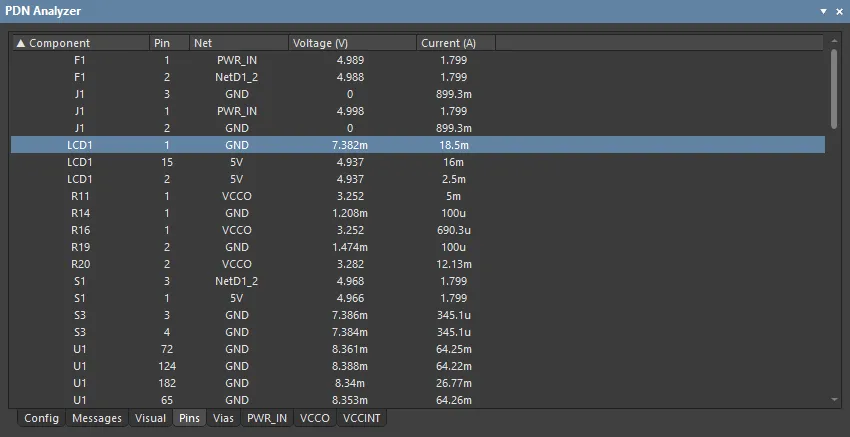Click the vertical scrollbar thumb

click(x=834, y=89)
